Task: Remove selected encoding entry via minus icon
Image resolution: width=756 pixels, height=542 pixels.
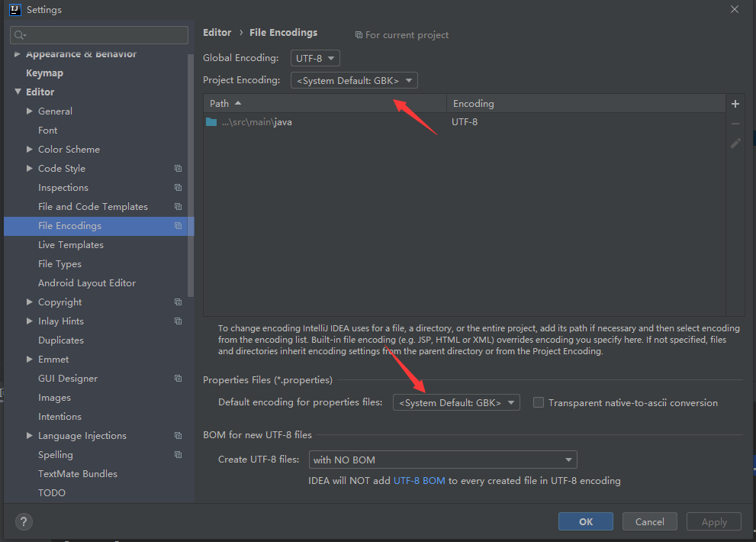Action: point(735,123)
